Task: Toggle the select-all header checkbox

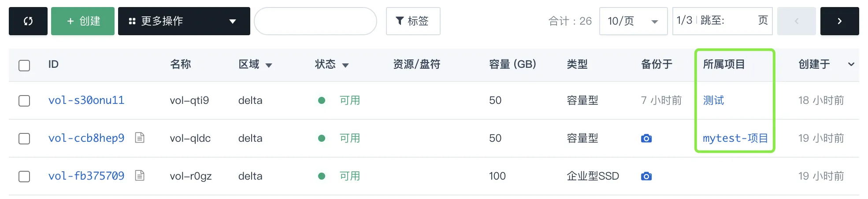Action: [x=24, y=66]
